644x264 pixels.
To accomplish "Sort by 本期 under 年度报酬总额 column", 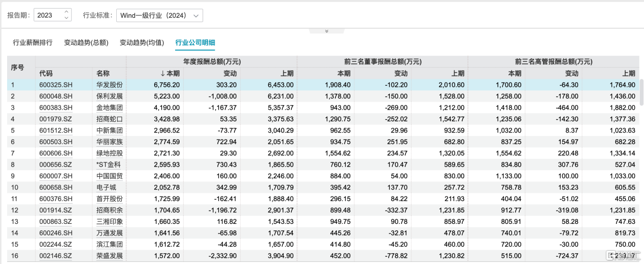I will point(170,74).
